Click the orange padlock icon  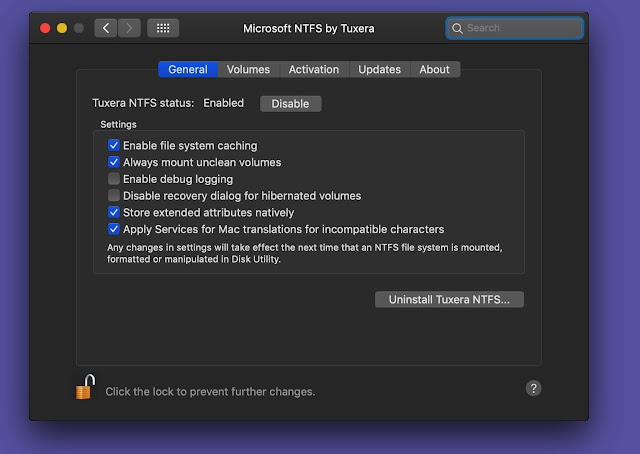pyautogui.click(x=84, y=388)
